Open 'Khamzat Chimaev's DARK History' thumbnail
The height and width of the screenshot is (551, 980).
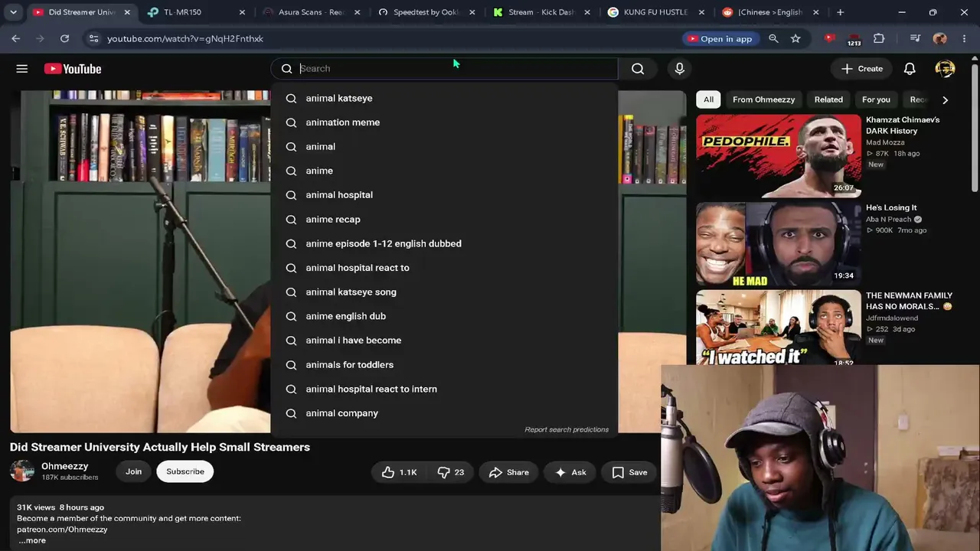point(779,156)
